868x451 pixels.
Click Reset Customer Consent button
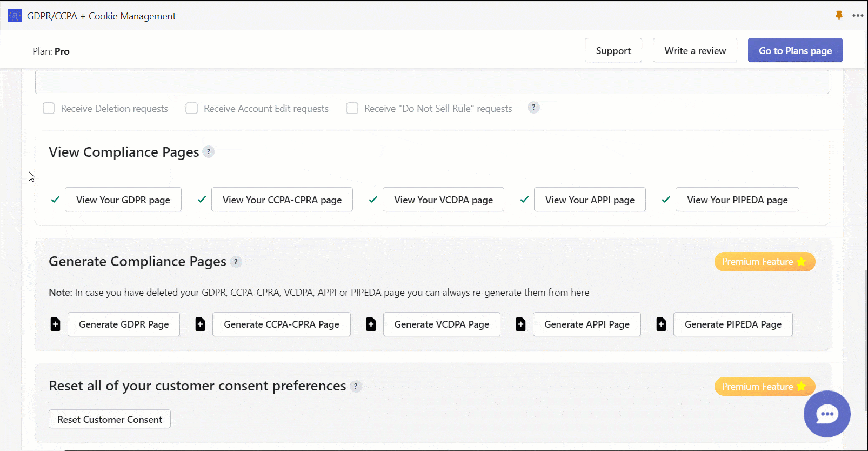(x=110, y=419)
